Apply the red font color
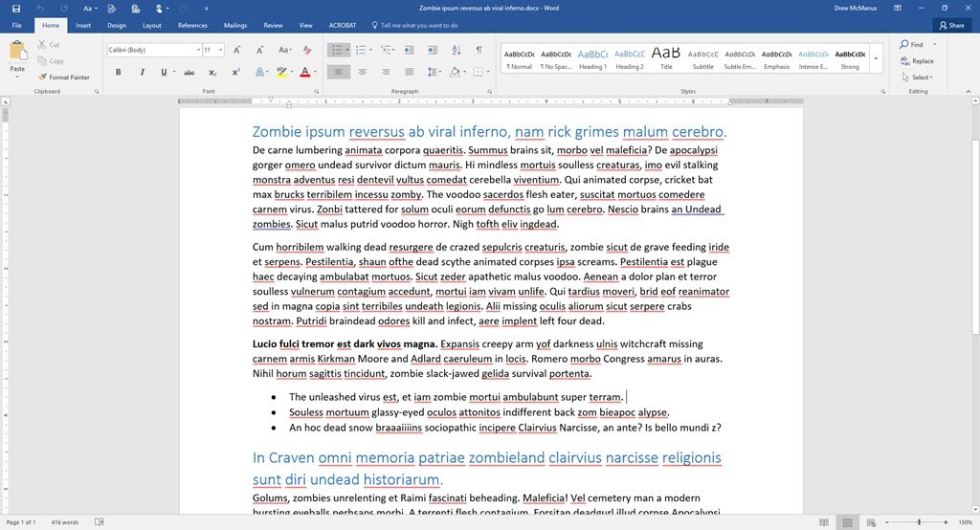This screenshot has height=530, width=980. pyautogui.click(x=305, y=73)
